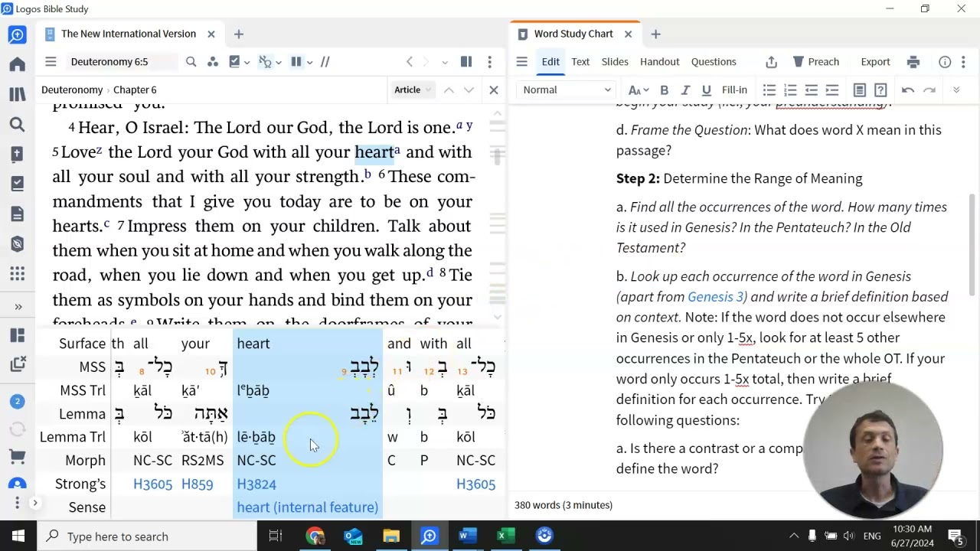Open the Tools grid icon in sidebar

[17, 274]
